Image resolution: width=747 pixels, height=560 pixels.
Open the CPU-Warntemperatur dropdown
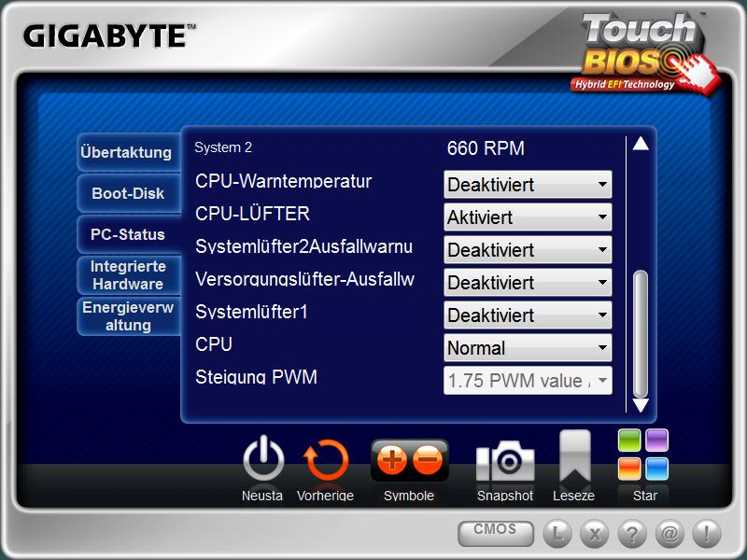pos(528,184)
